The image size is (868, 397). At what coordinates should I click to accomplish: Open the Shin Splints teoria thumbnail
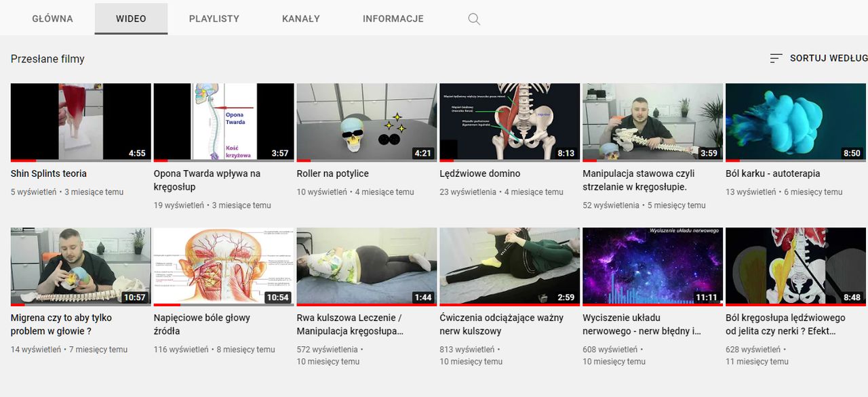point(81,122)
